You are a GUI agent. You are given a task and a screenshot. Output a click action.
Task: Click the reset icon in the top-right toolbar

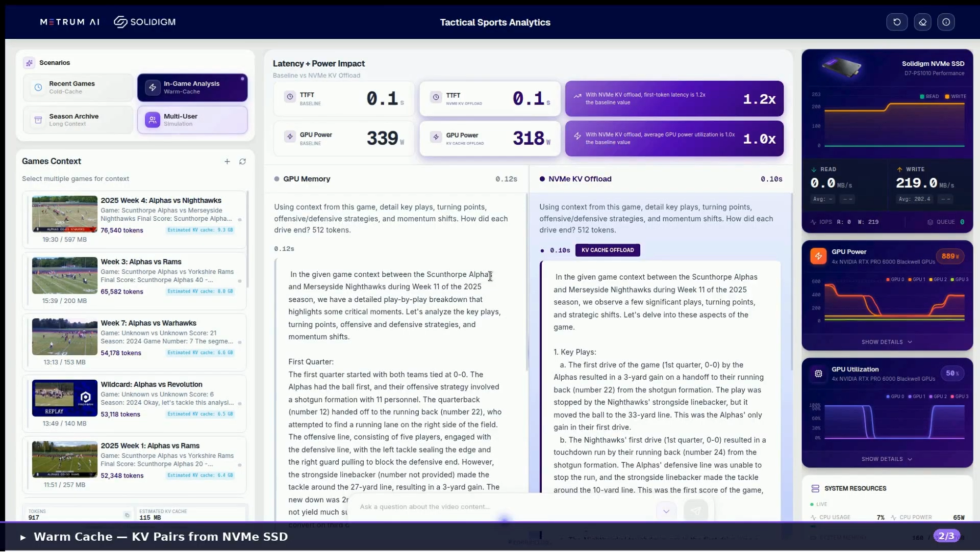[x=897, y=22]
